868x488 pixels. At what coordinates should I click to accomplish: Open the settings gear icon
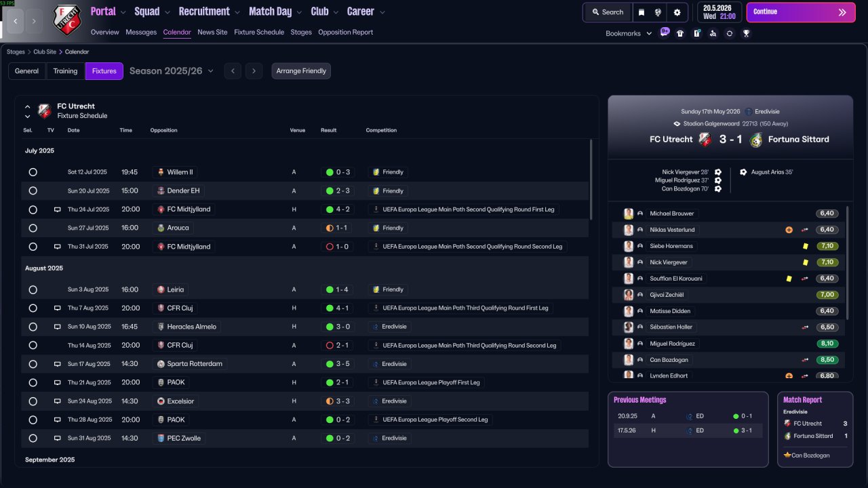pos(677,12)
